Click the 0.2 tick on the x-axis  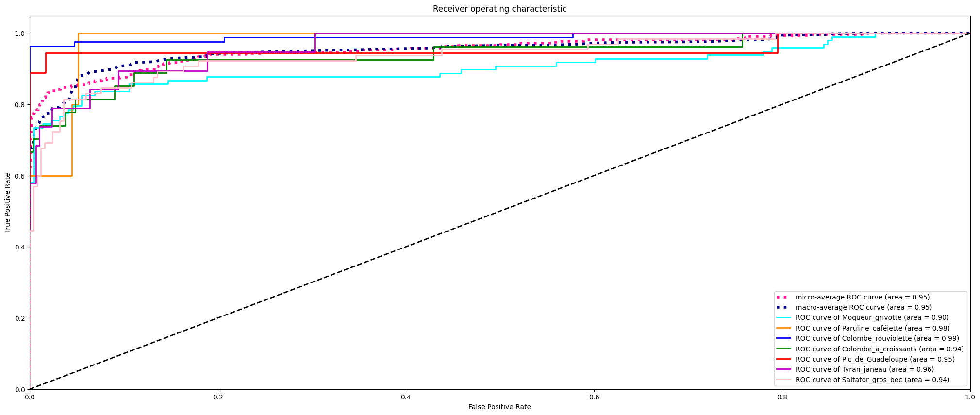click(x=218, y=397)
